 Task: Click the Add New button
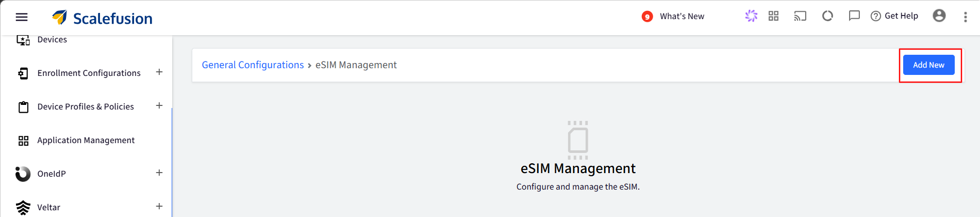pos(928,65)
